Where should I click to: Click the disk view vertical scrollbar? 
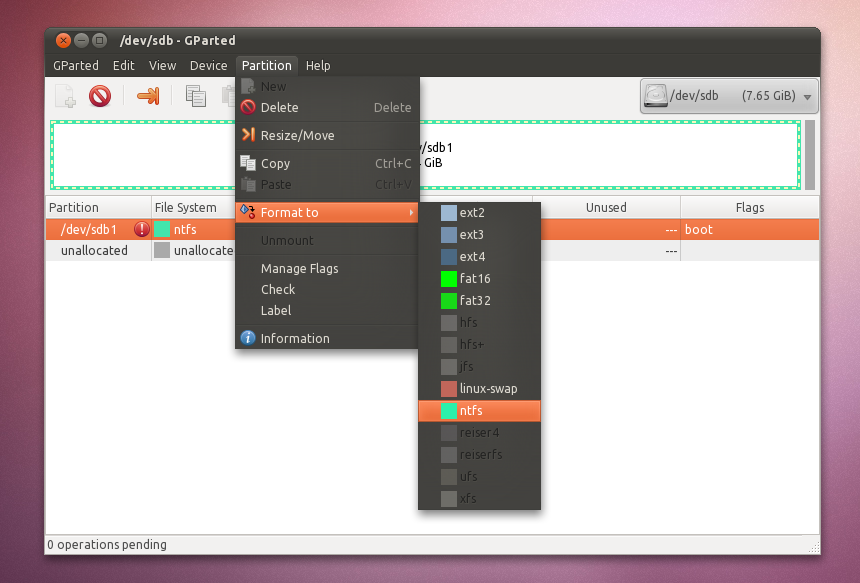pyautogui.click(x=810, y=155)
